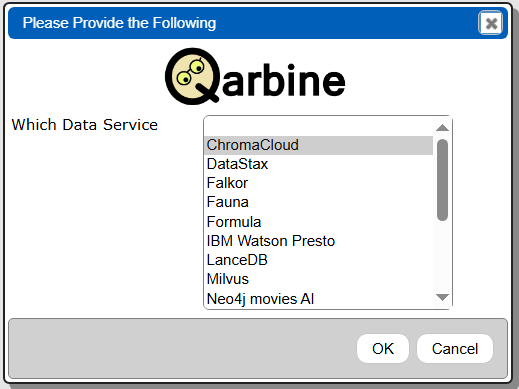Dismiss with the Cancel button
Screen dimensions: 519x389
(x=455, y=349)
